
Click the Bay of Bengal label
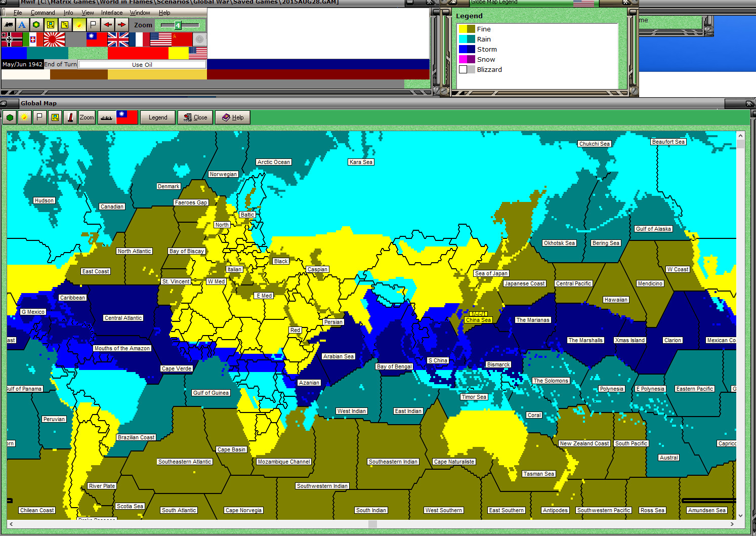click(395, 366)
